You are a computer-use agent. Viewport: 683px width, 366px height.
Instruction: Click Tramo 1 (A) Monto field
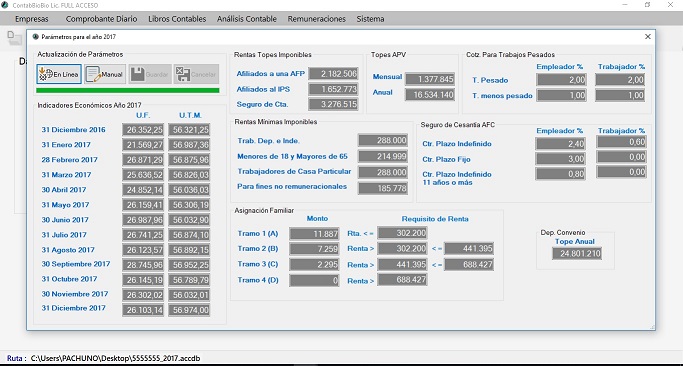pos(314,234)
